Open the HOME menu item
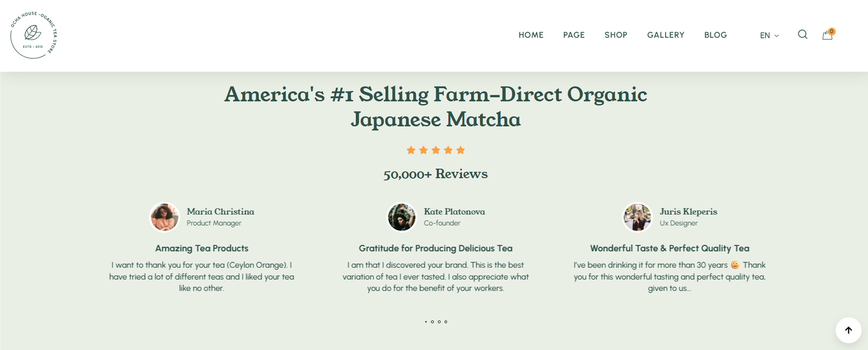 [531, 35]
